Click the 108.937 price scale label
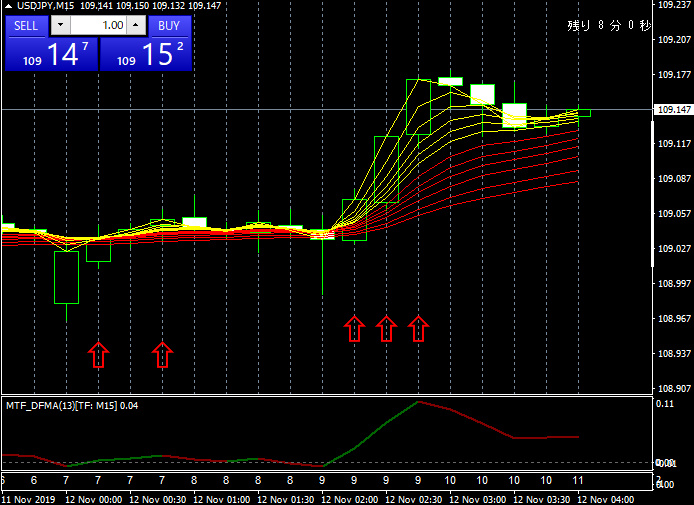Image resolution: width=694 pixels, height=505 pixels. tap(674, 353)
